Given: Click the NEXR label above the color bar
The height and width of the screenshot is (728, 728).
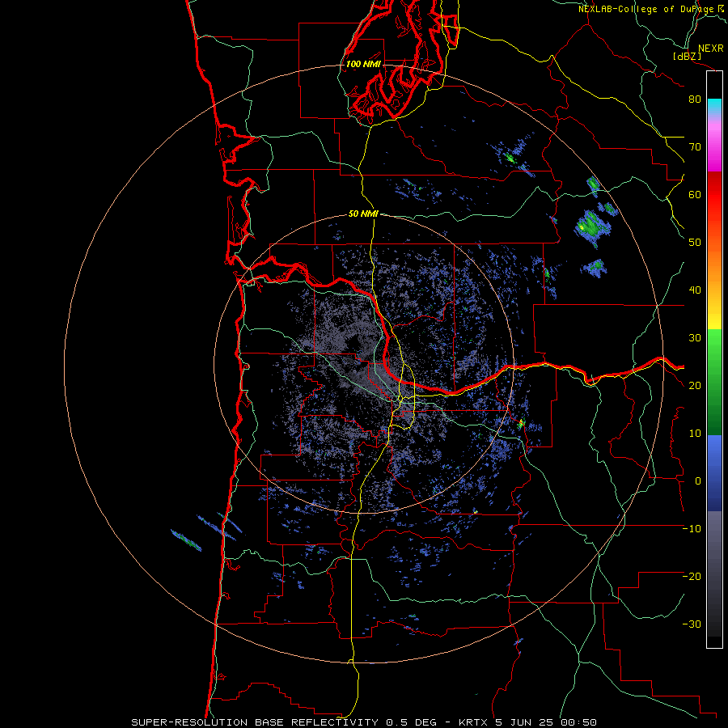Looking at the screenshot, I should [711, 49].
